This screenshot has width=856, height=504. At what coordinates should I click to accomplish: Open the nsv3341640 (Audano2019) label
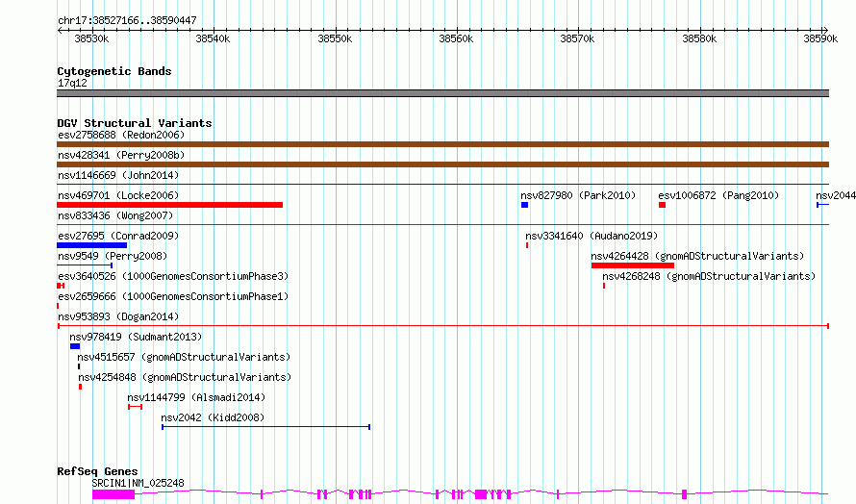tap(592, 236)
